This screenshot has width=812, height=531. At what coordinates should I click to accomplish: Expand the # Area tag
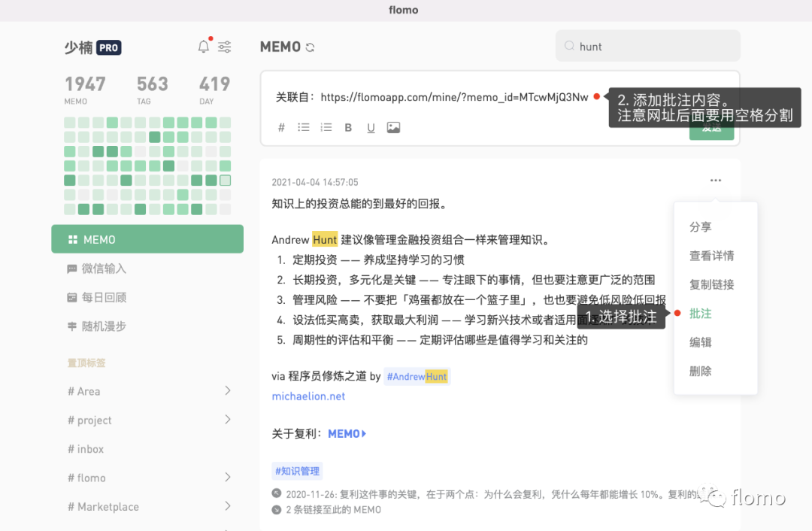[x=228, y=390]
